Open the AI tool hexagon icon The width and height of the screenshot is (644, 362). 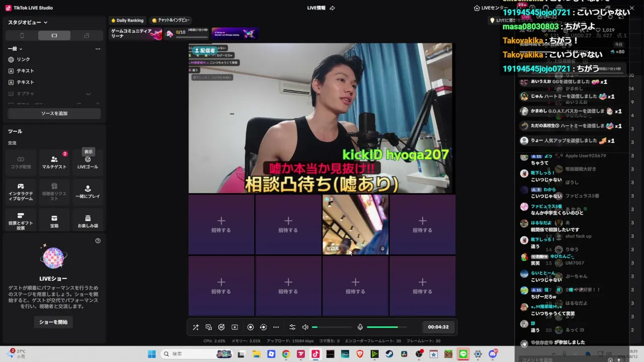tap(221, 327)
